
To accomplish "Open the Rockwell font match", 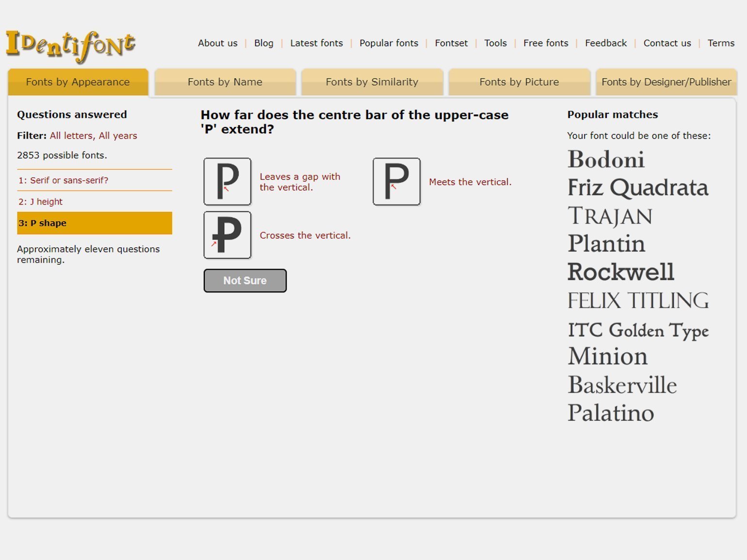I will coord(621,272).
